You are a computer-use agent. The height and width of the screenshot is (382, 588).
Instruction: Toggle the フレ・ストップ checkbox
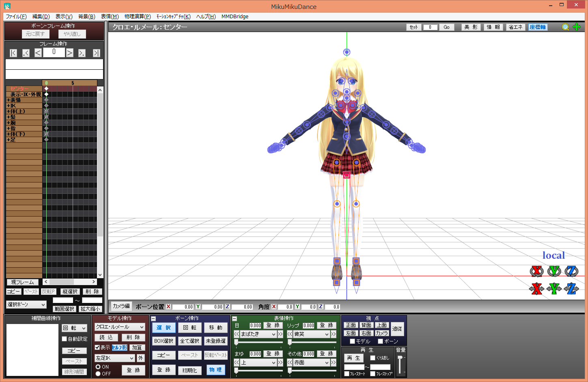point(373,373)
